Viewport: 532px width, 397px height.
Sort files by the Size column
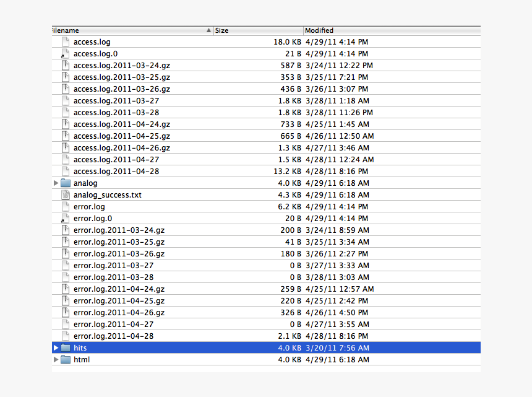click(x=247, y=30)
